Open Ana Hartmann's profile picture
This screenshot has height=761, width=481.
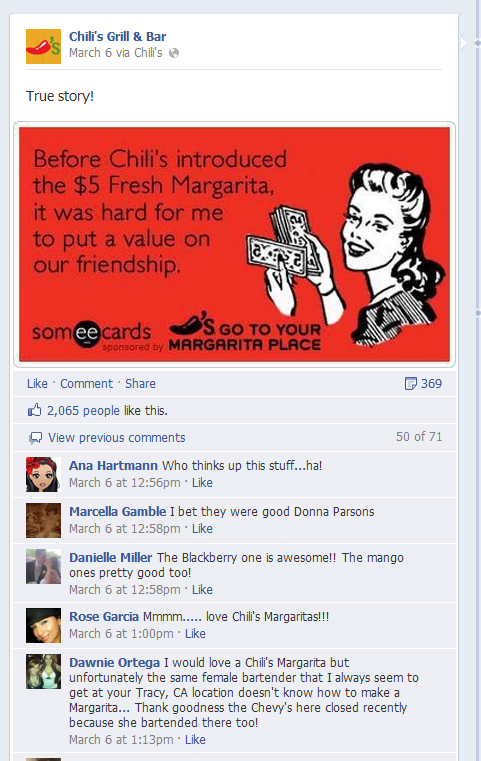tap(43, 474)
